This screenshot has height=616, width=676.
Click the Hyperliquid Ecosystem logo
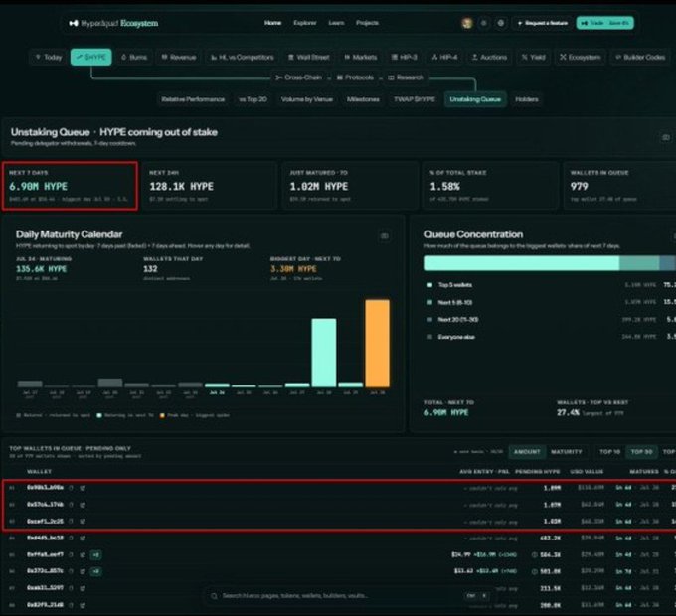pos(113,23)
